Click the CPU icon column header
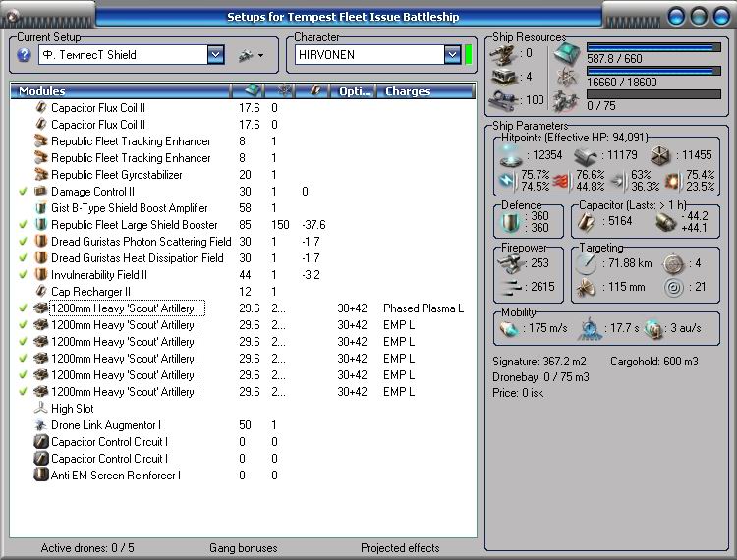This screenshot has width=737, height=560. click(x=248, y=91)
